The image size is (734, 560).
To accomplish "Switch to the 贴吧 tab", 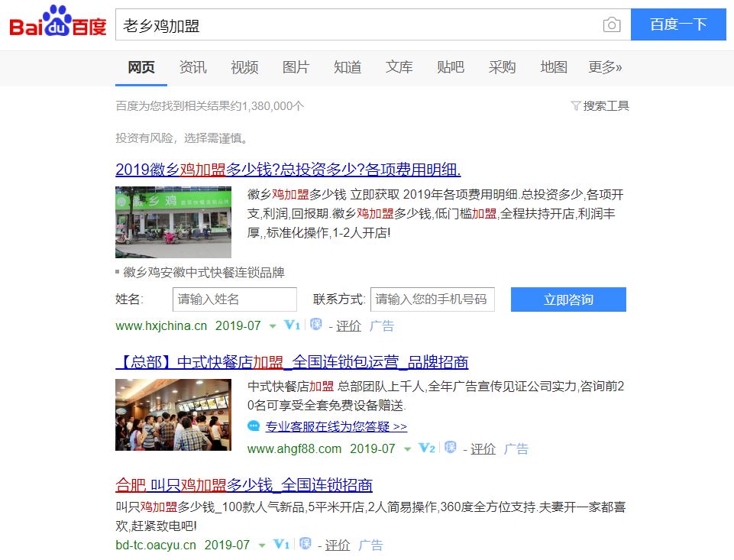I will tap(451, 67).
